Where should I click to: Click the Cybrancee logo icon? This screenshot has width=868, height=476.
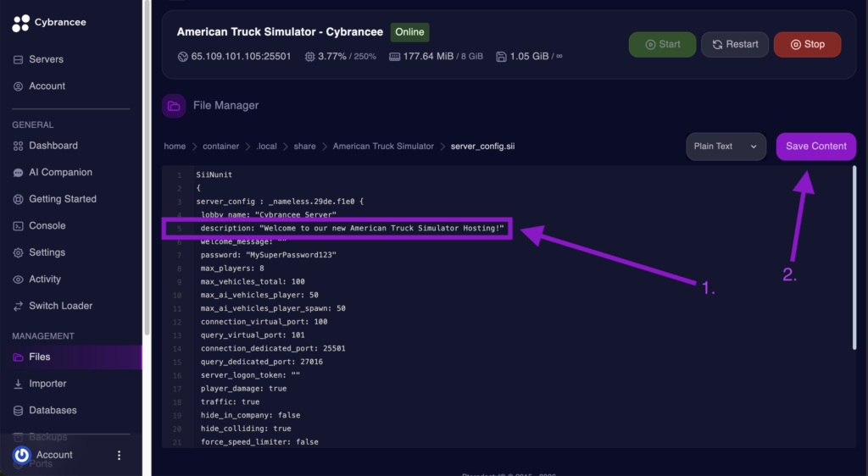[x=21, y=23]
